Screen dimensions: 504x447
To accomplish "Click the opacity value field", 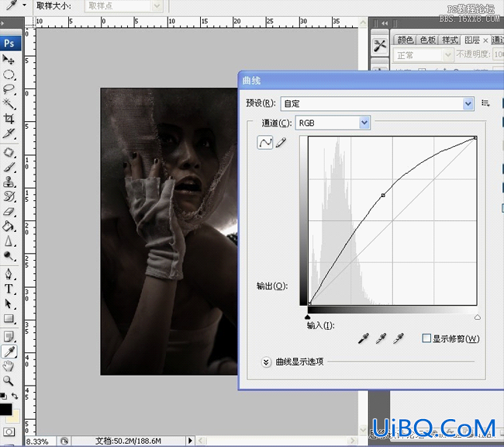I will click(x=499, y=54).
